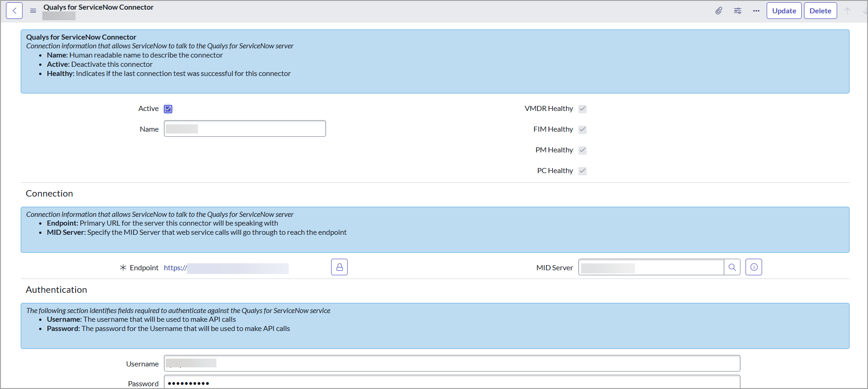Focus the Name input field
Screen dimensions: 868x389
[x=245, y=128]
